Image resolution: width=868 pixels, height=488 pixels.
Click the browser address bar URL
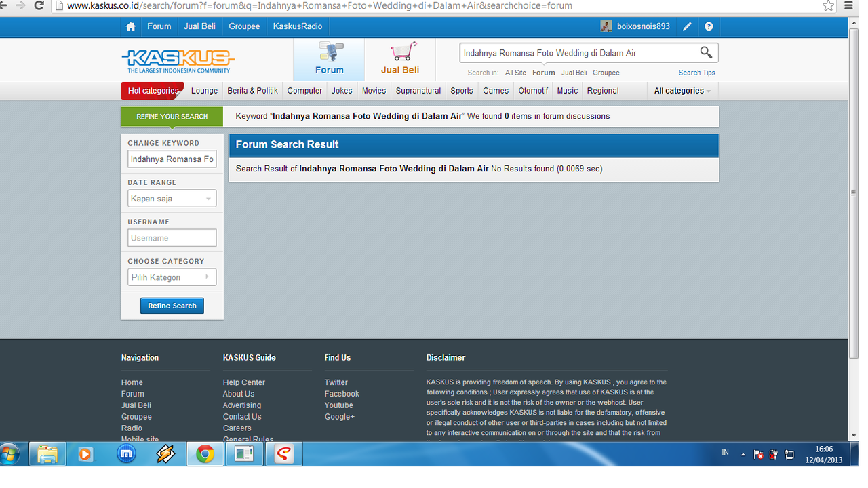pyautogui.click(x=320, y=5)
